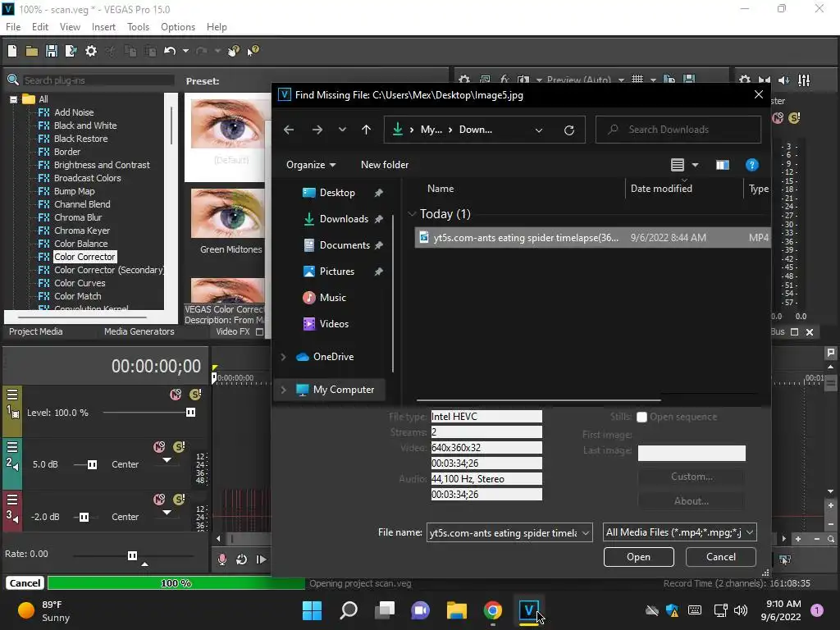Click the blue dialog help icon
The width and height of the screenshot is (840, 630).
click(751, 165)
